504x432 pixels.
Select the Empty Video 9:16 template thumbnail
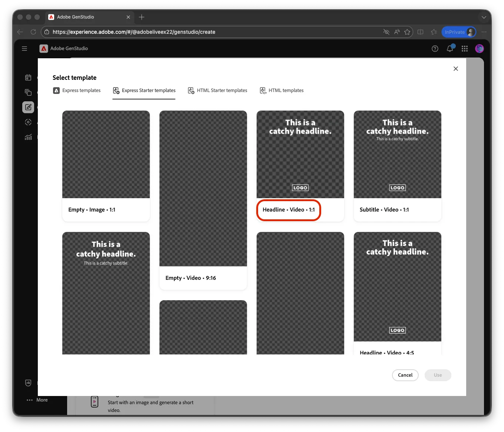pyautogui.click(x=203, y=189)
